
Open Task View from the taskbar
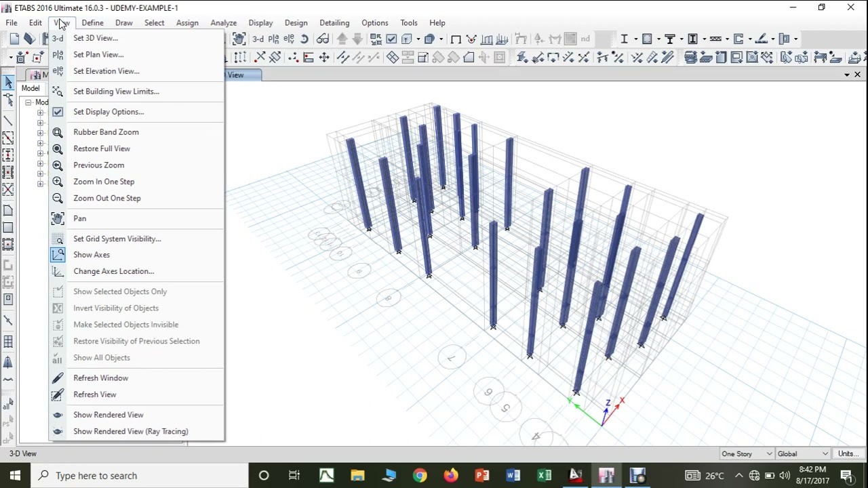coord(294,475)
